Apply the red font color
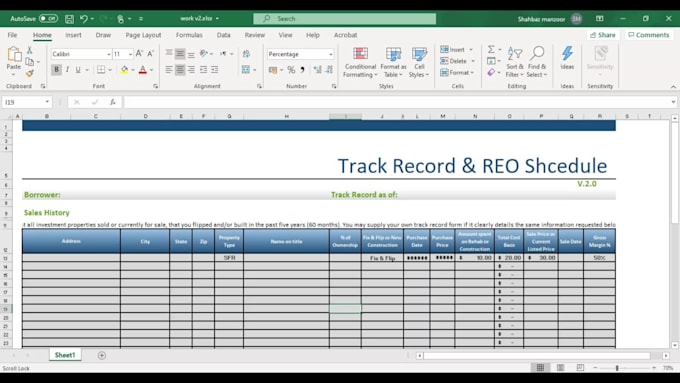Viewport: 680px width, 383px height. point(143,69)
